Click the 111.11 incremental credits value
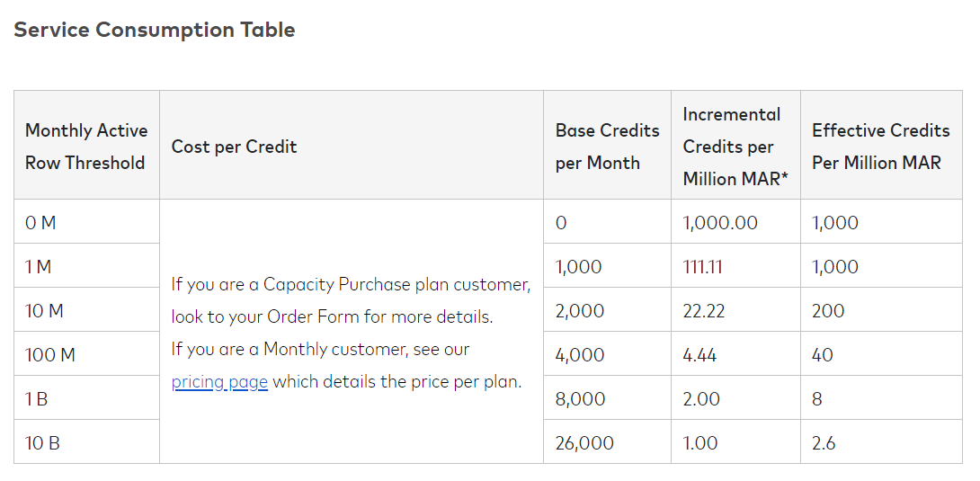Image resolution: width=980 pixels, height=481 pixels. click(703, 267)
